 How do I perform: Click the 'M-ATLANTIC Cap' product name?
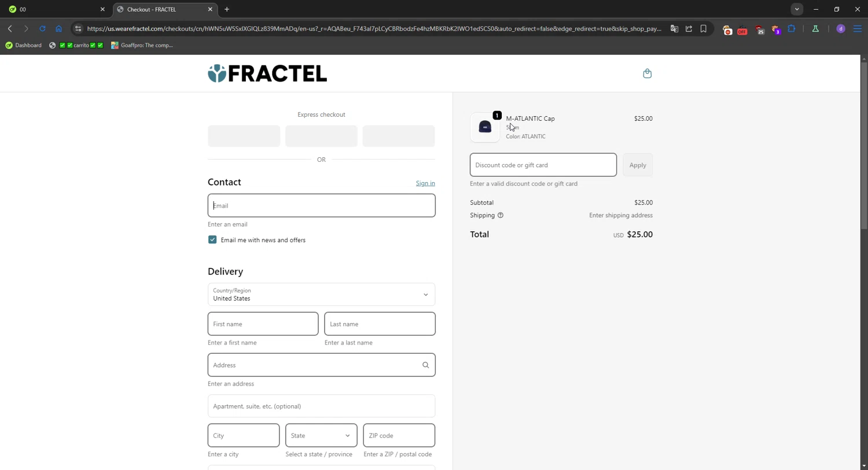tap(530, 119)
